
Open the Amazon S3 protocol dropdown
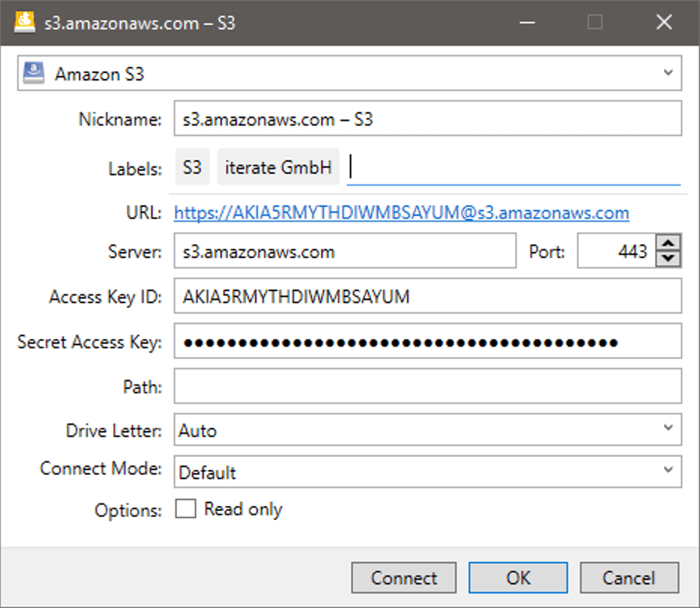tap(349, 73)
